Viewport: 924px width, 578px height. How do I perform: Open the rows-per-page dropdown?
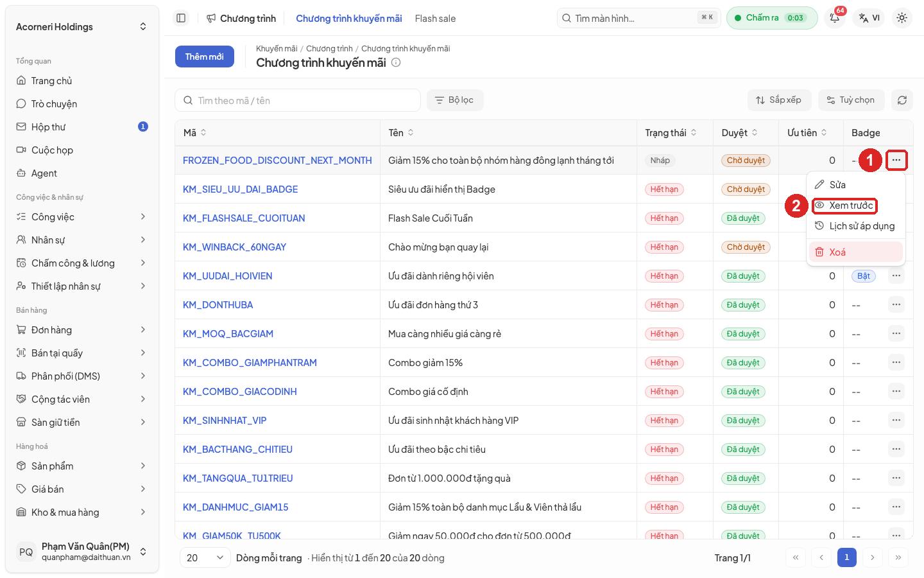coord(205,557)
